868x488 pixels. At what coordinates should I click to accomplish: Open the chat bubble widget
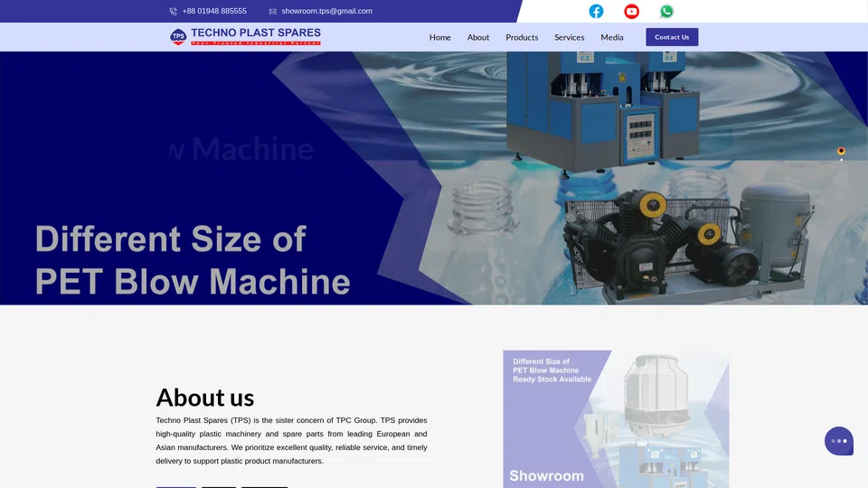[x=839, y=441]
